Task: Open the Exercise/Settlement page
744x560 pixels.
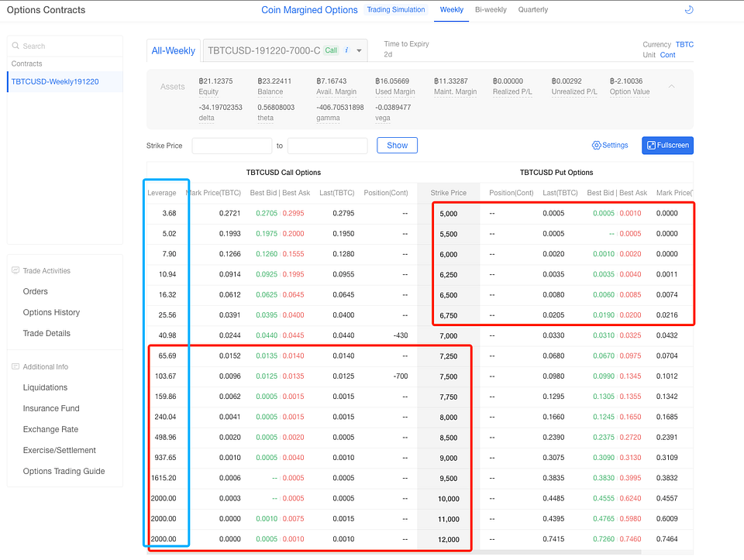Action: [x=60, y=450]
